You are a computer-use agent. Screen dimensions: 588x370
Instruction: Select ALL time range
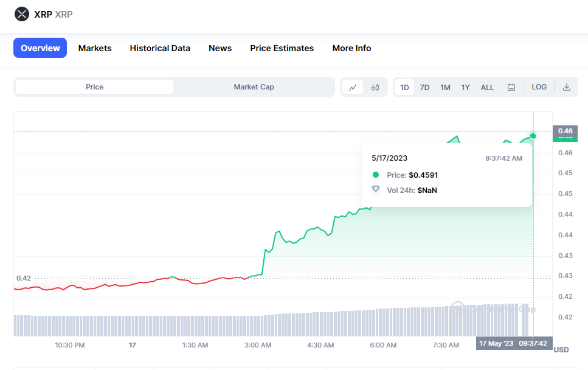pos(487,88)
